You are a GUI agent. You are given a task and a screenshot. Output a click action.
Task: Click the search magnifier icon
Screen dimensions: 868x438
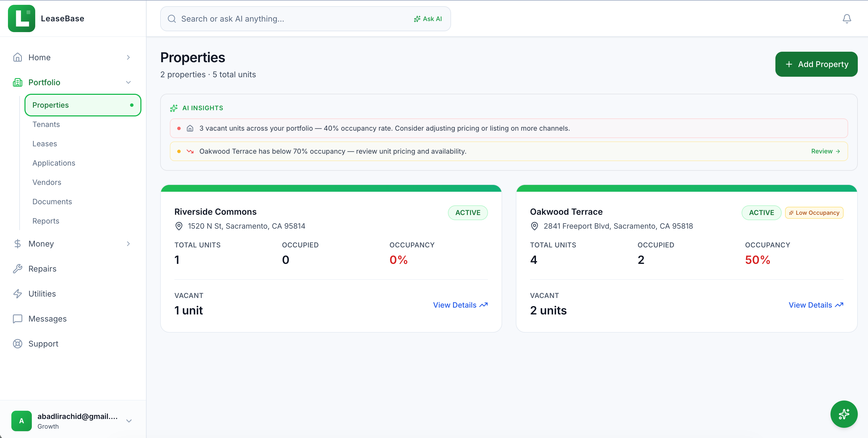[172, 19]
